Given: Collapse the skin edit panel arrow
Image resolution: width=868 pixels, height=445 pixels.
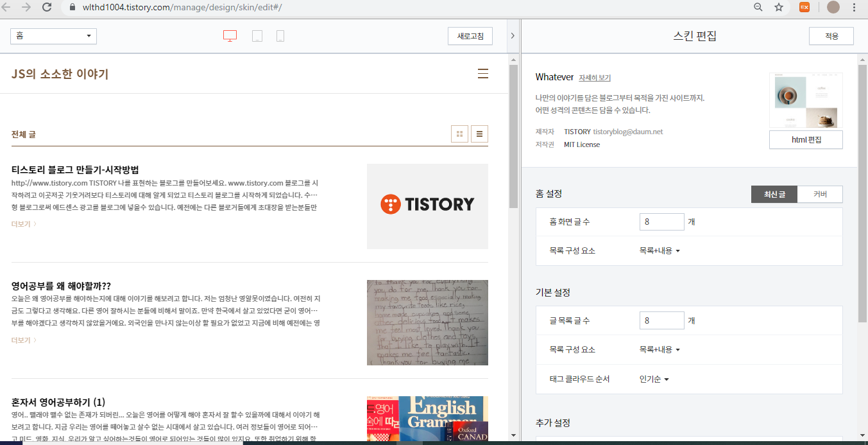Looking at the screenshot, I should click(513, 36).
